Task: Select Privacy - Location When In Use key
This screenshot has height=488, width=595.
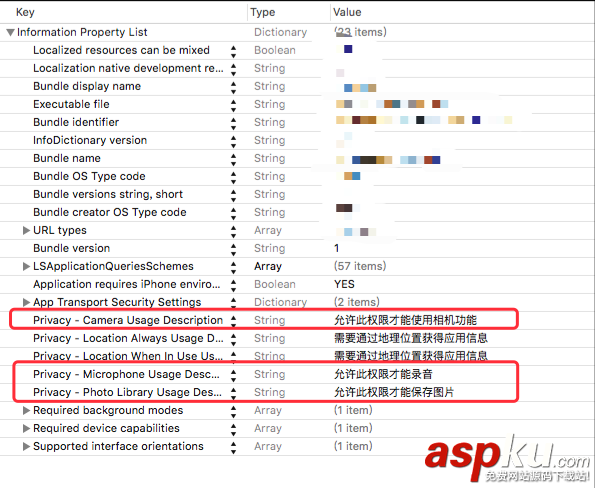Action: (x=128, y=356)
